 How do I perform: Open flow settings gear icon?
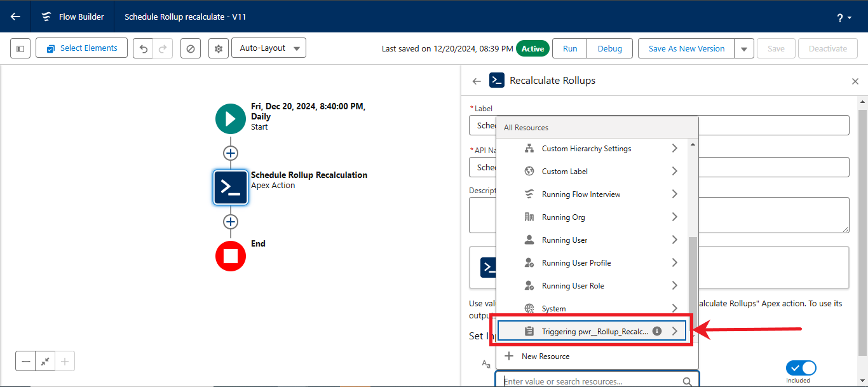[219, 48]
